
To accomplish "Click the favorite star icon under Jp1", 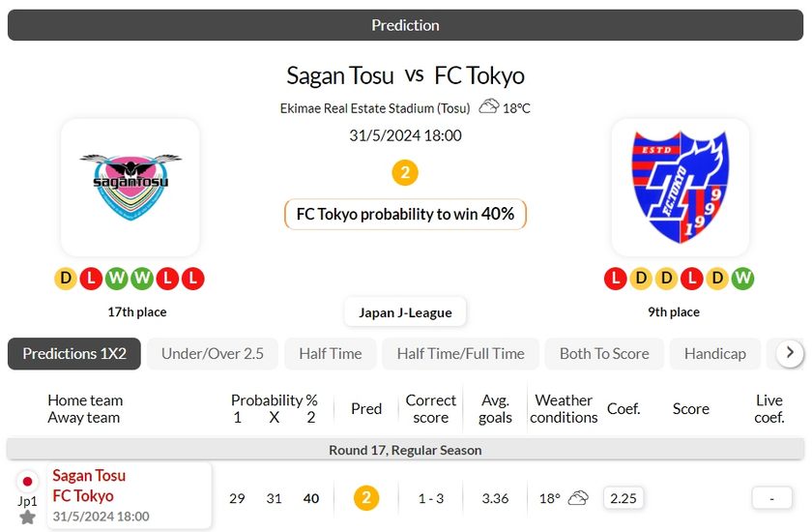I will [27, 517].
